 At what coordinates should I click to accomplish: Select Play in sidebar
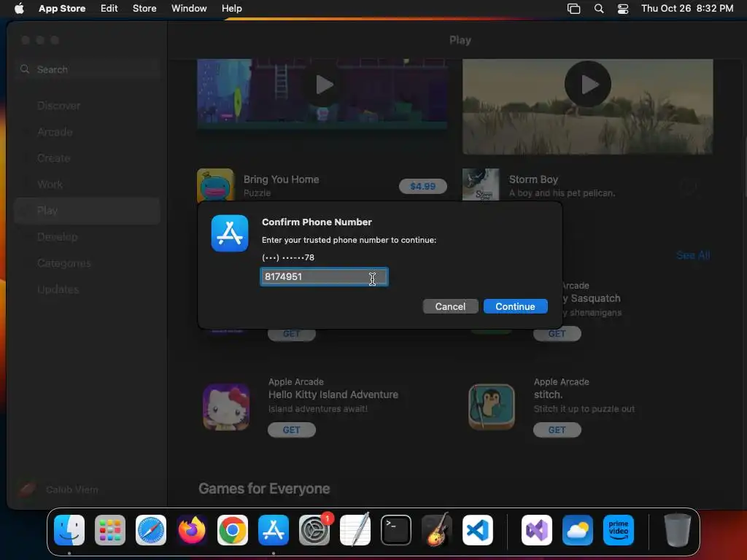coord(88,211)
